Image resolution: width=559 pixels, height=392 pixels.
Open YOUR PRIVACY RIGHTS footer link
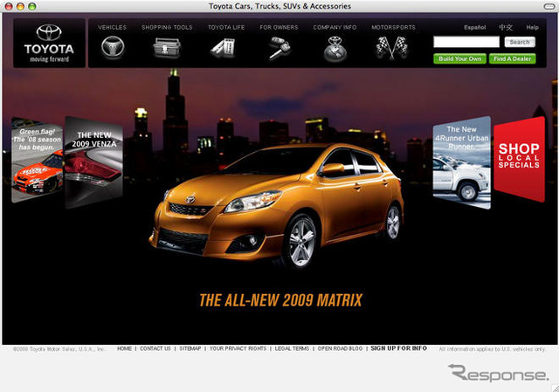(x=238, y=348)
